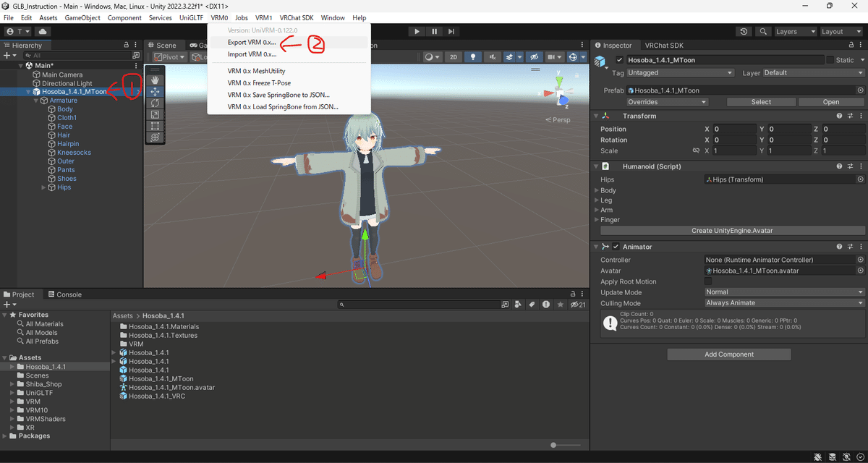Click the Step frame button
The image size is (868, 463).
451,32
